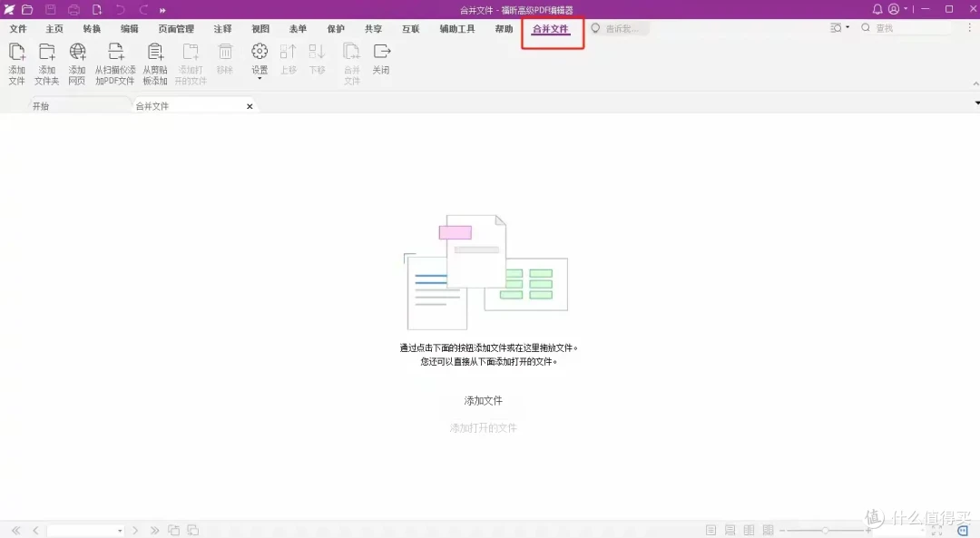Go to first page double-left arrow

pos(15,530)
